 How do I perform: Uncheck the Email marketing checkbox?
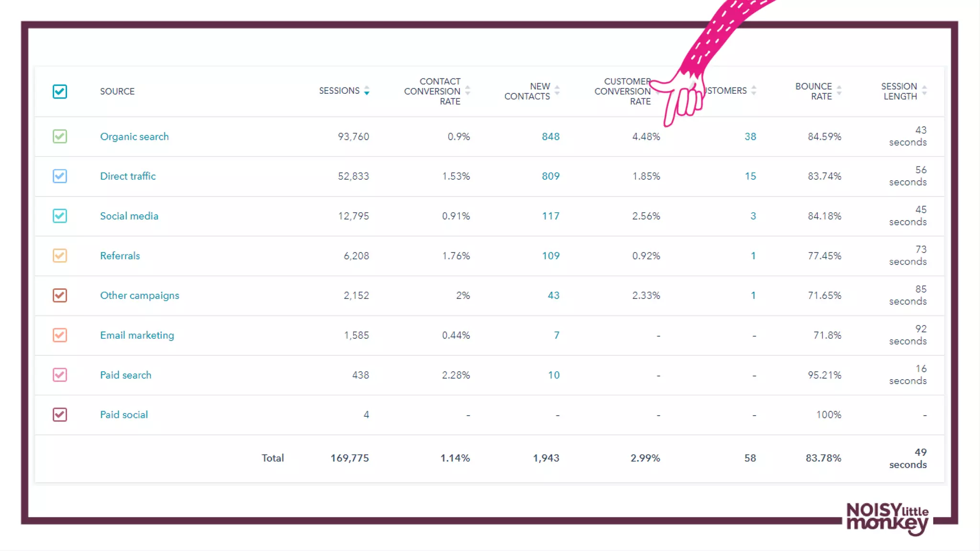60,335
